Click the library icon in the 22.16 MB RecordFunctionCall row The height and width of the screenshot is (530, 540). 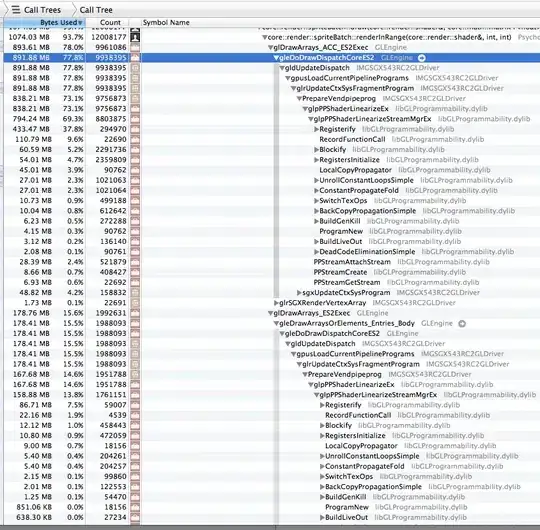point(135,415)
